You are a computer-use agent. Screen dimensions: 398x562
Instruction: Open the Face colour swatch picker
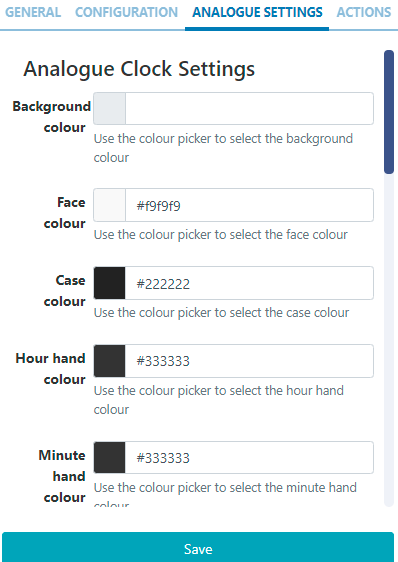pyautogui.click(x=109, y=205)
